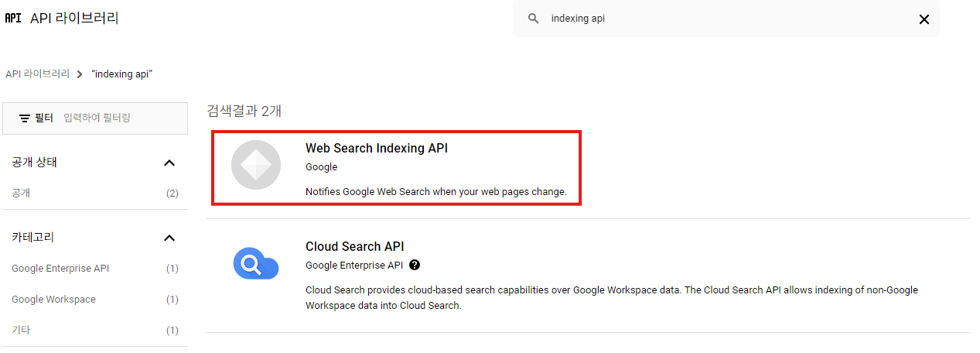Screen dimensions: 980x353
Task: Select the 공개 filter option
Action: (21, 194)
